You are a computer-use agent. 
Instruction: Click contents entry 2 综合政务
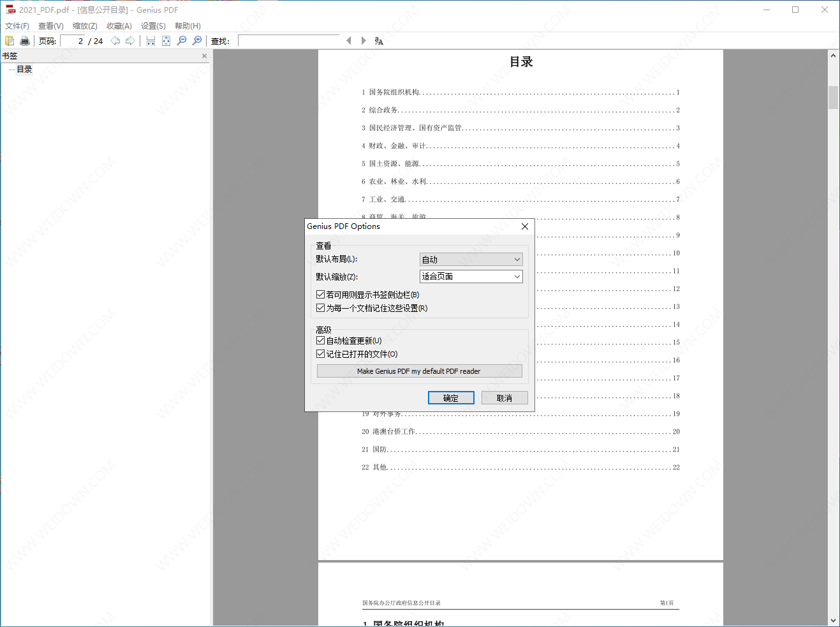(520, 110)
